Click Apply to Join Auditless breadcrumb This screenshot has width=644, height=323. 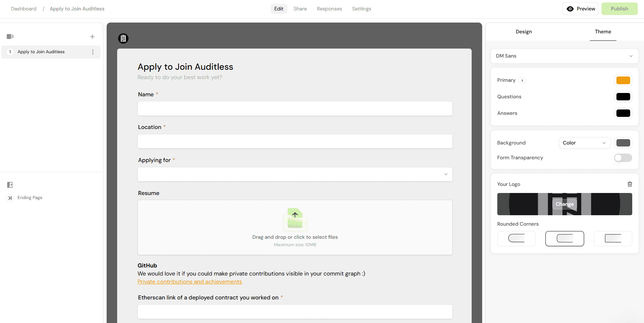pyautogui.click(x=77, y=9)
